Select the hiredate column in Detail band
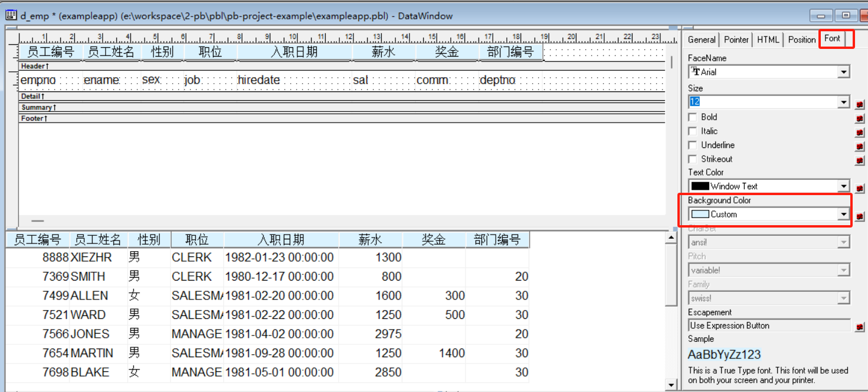 tap(294, 80)
